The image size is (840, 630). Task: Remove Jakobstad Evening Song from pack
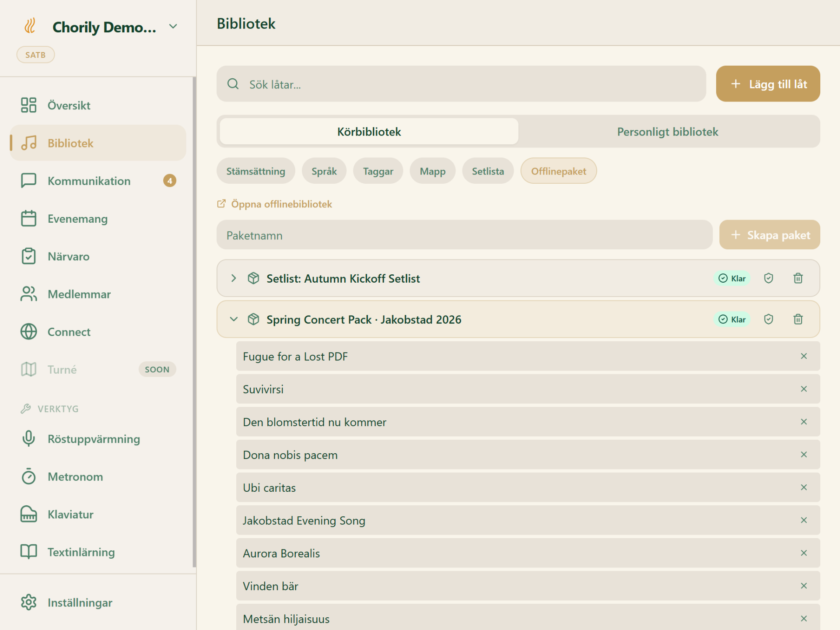pyautogui.click(x=804, y=520)
